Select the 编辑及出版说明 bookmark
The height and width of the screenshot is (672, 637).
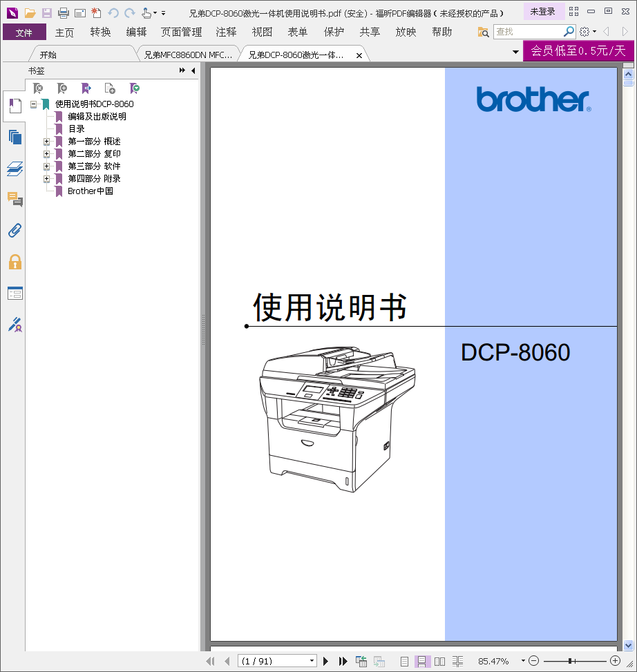coord(97,117)
